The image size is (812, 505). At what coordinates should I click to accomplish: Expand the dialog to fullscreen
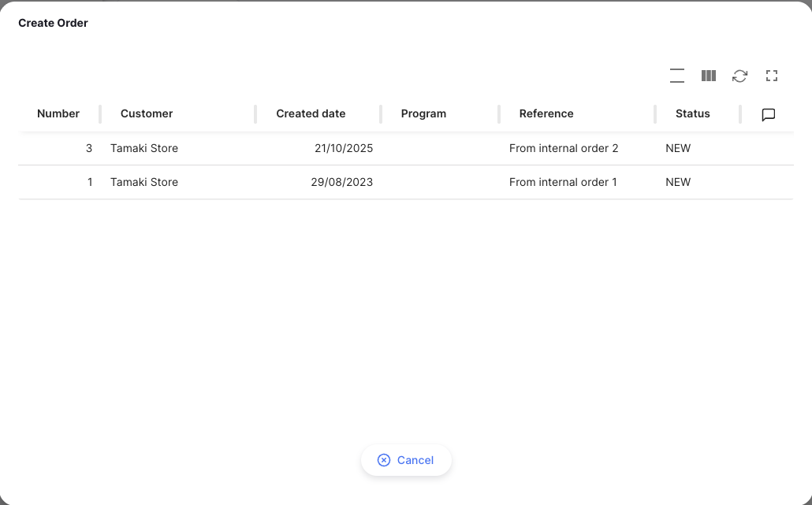(771, 76)
